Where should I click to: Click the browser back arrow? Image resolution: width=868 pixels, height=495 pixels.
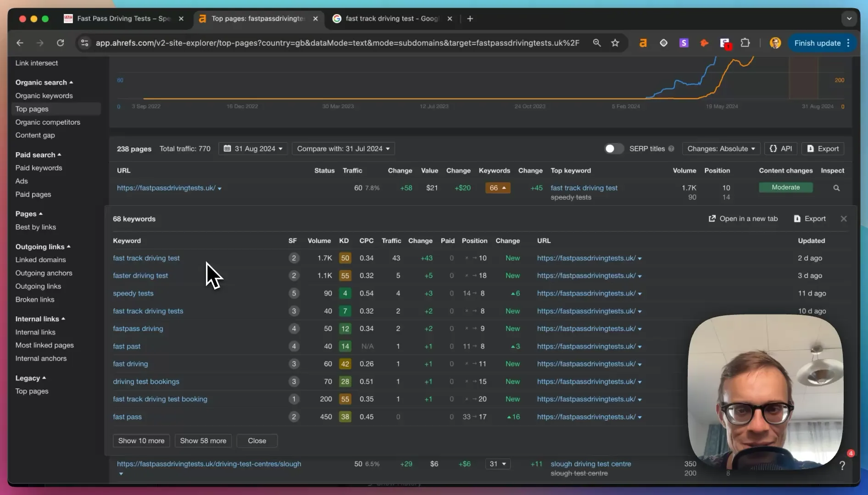20,43
